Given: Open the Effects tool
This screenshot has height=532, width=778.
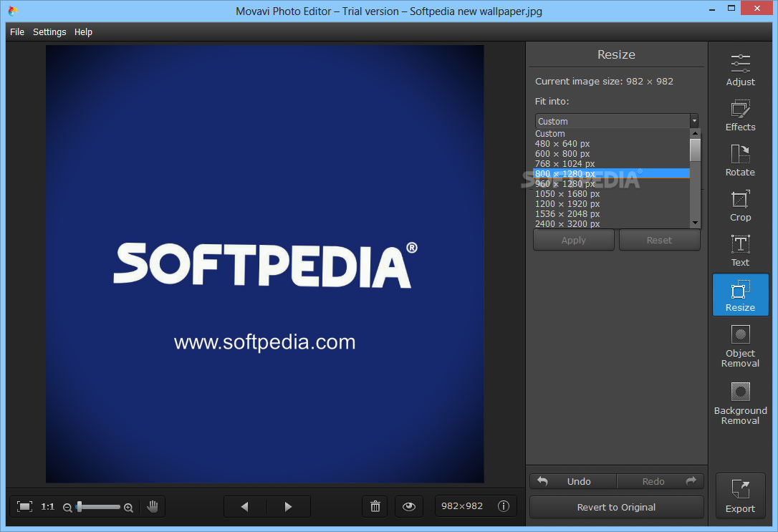Looking at the screenshot, I should [740, 115].
